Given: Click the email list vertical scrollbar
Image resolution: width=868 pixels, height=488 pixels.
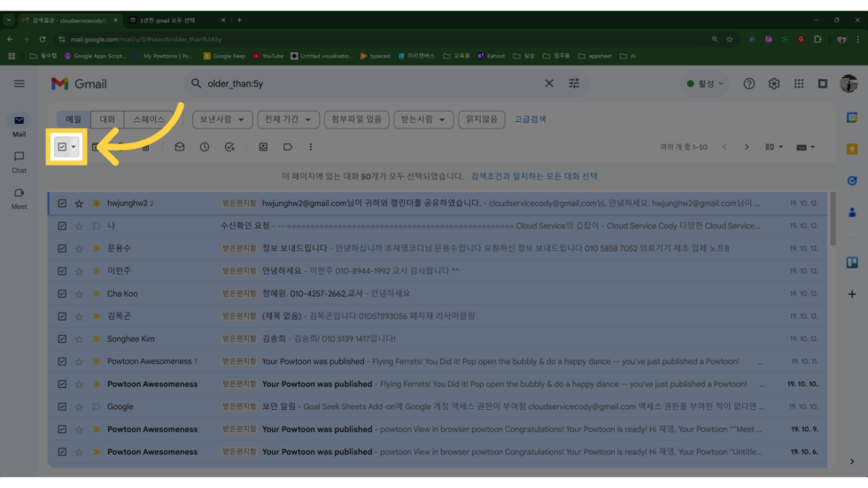Looking at the screenshot, I should (x=833, y=220).
